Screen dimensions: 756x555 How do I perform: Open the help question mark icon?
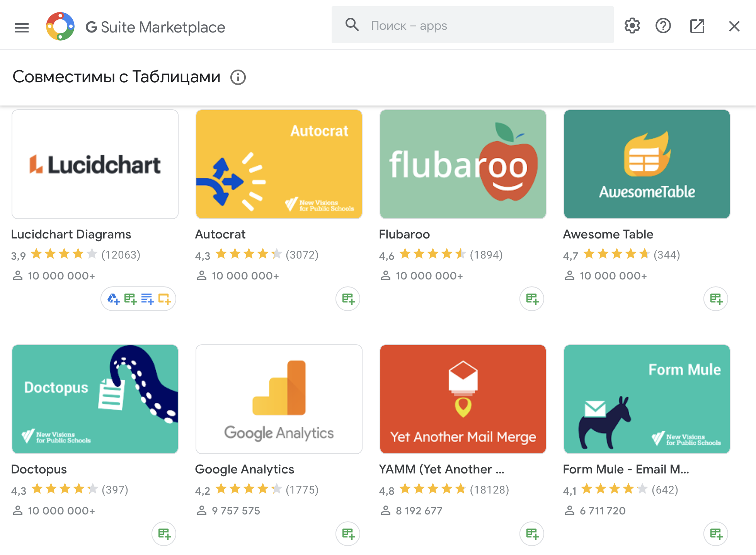pos(663,26)
